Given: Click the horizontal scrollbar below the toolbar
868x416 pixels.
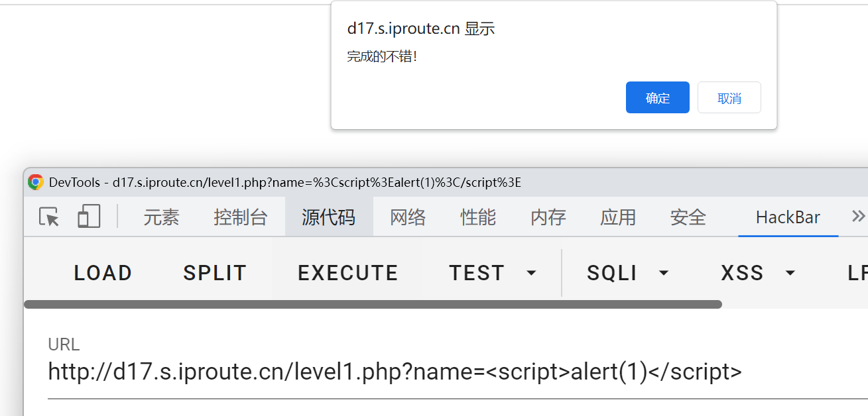Looking at the screenshot, I should click(x=373, y=304).
